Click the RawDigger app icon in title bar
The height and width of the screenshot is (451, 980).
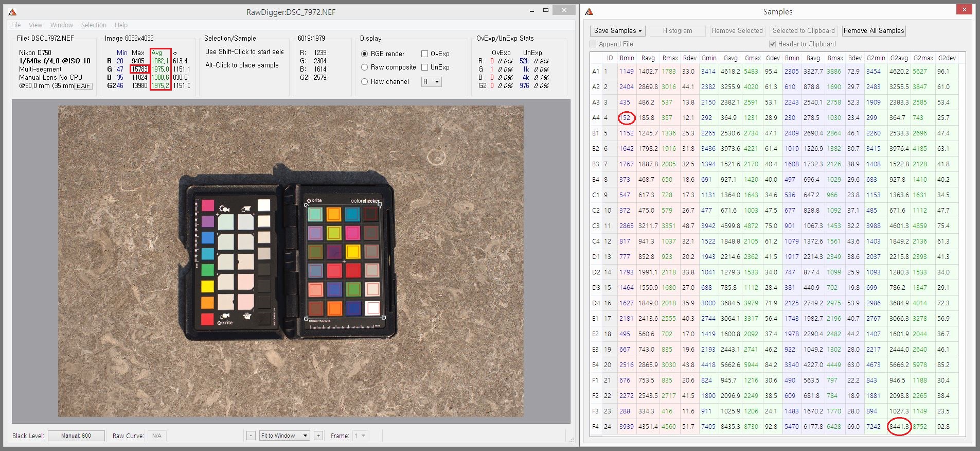(x=12, y=12)
